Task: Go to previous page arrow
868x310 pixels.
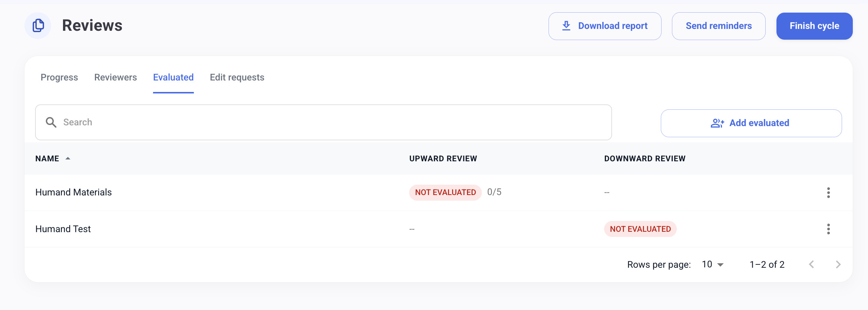Action: tap(811, 264)
